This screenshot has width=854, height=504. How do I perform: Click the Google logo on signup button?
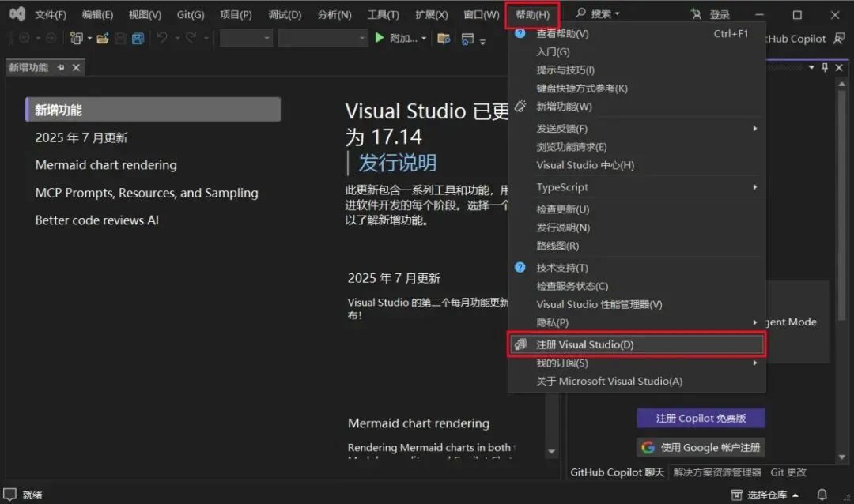point(648,447)
